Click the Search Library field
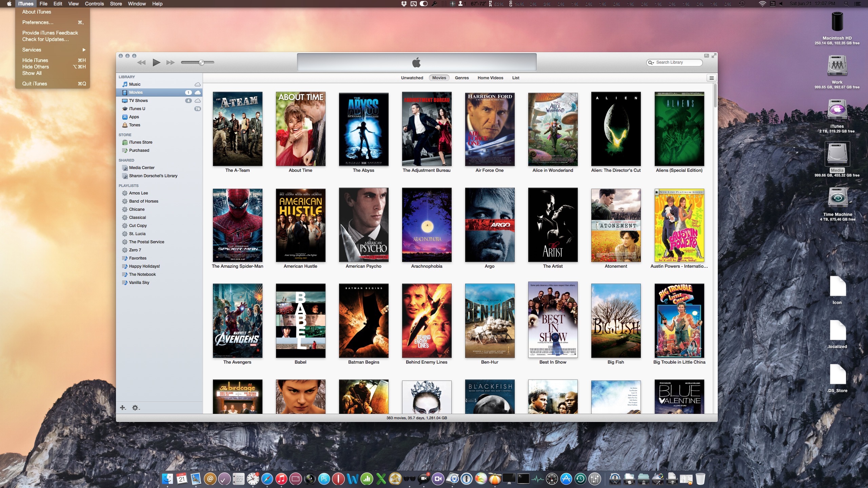This screenshot has height=488, width=868. 674,63
